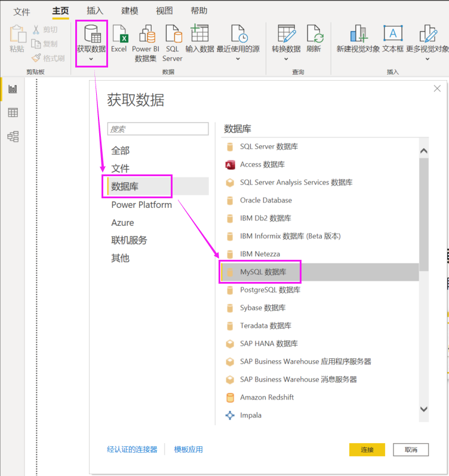The height and width of the screenshot is (476, 449).
Task: Click the 刷新 refresh icon
Action: pos(315,33)
